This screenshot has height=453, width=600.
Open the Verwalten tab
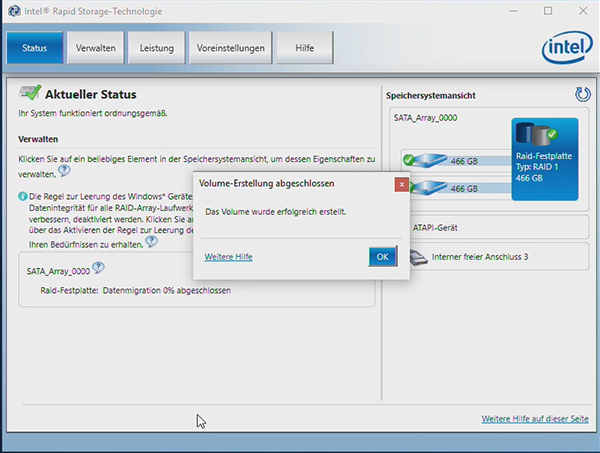click(96, 48)
